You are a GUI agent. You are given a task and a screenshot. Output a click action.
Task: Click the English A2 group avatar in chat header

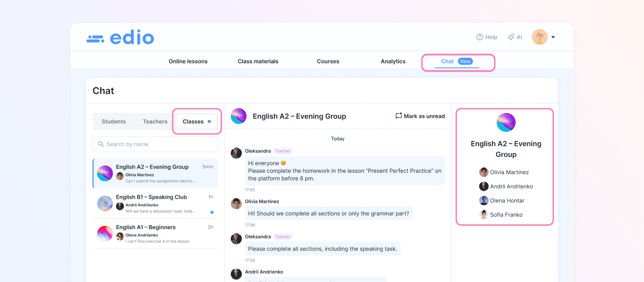click(x=238, y=116)
